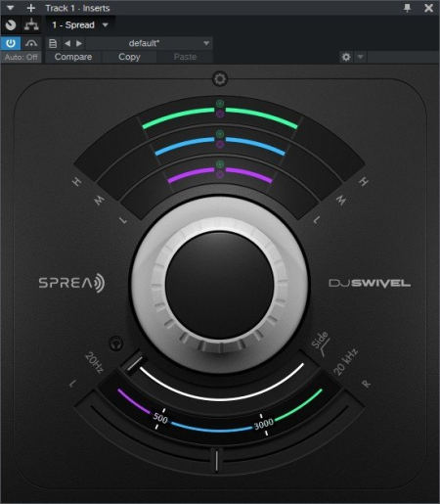Click the 3000 Hz crossover marker
Screen dimensions: 440x504
coord(264,424)
